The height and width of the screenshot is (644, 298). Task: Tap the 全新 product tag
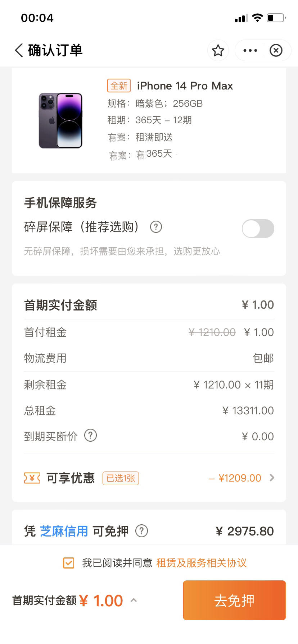coord(119,86)
